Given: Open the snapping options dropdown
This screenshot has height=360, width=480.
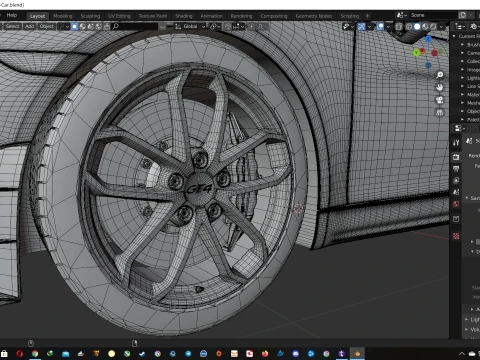Looking at the screenshot, I should [x=238, y=26].
